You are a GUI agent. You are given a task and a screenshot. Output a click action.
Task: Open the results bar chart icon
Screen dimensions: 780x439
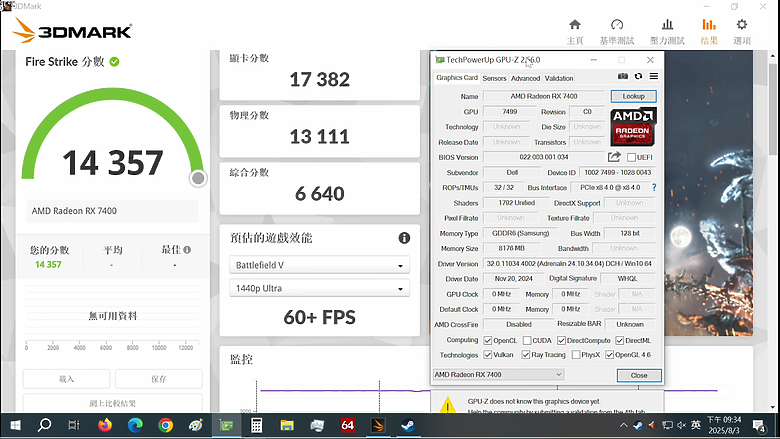pos(709,24)
